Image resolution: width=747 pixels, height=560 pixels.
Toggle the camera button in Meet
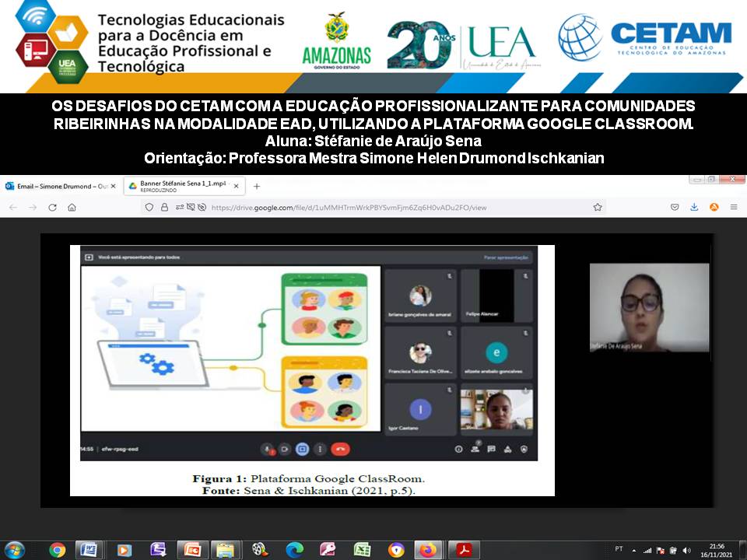(x=285, y=449)
